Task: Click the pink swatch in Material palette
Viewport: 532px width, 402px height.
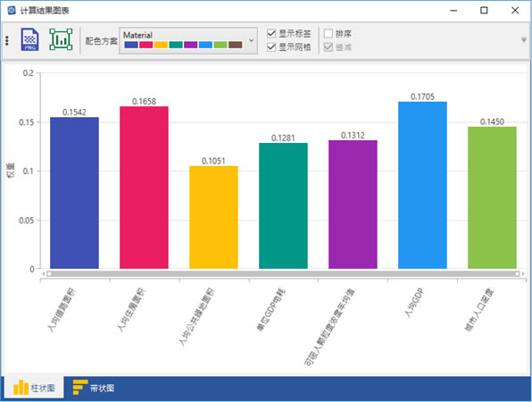Action: point(145,45)
